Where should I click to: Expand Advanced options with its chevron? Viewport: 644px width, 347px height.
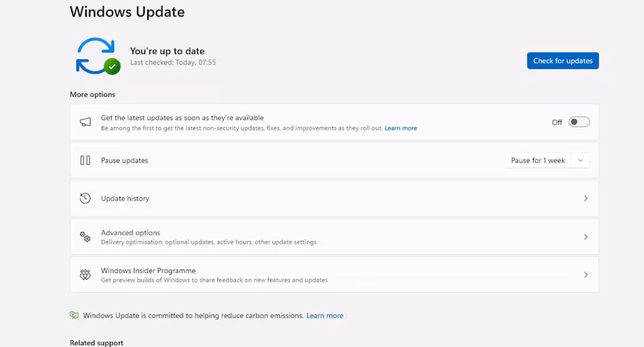(x=586, y=237)
